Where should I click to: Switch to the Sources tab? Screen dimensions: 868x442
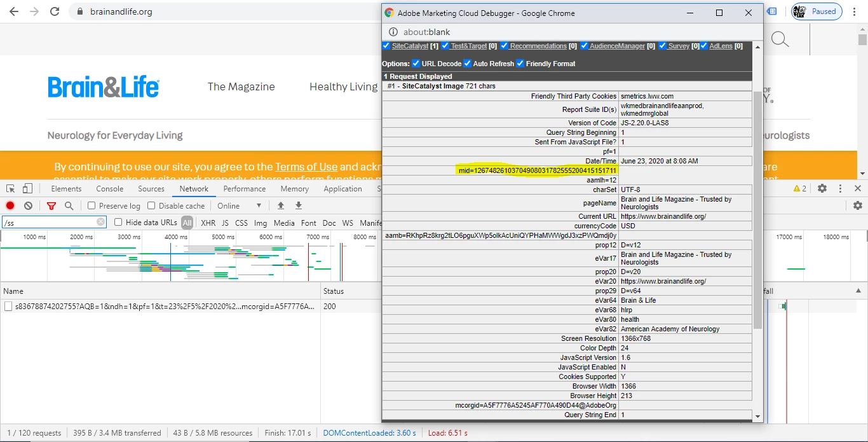151,188
